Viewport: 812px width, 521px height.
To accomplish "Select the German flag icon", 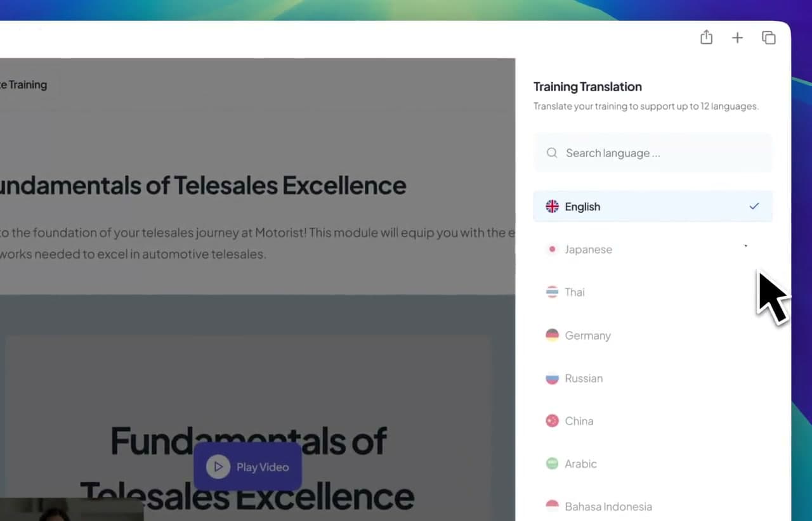I will pos(552,335).
